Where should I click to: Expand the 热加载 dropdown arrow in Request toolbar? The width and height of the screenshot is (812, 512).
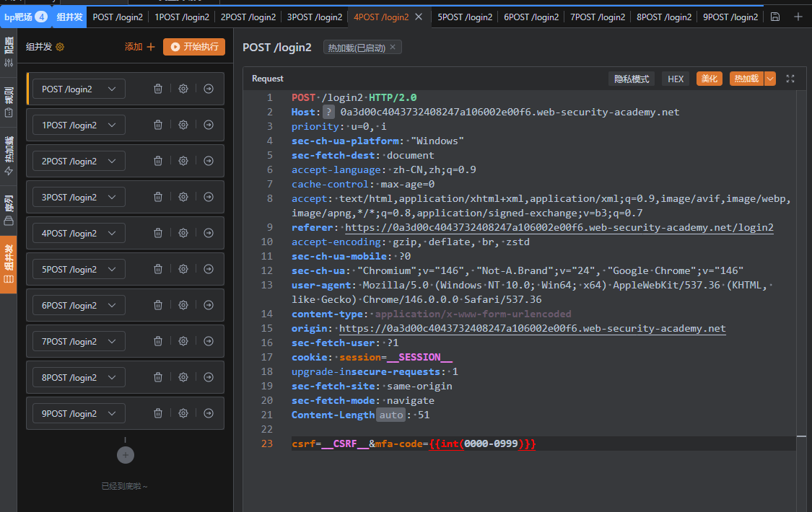pyautogui.click(x=770, y=79)
